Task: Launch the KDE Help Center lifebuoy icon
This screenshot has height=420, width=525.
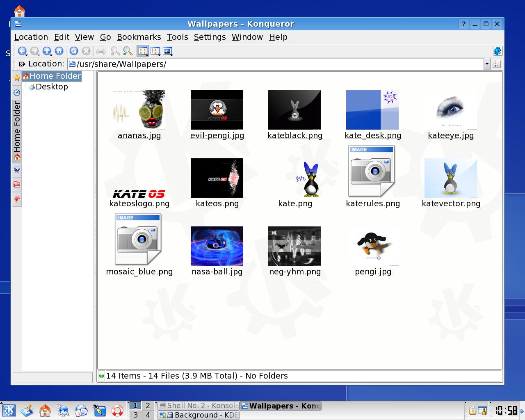Action: pyautogui.click(x=117, y=410)
